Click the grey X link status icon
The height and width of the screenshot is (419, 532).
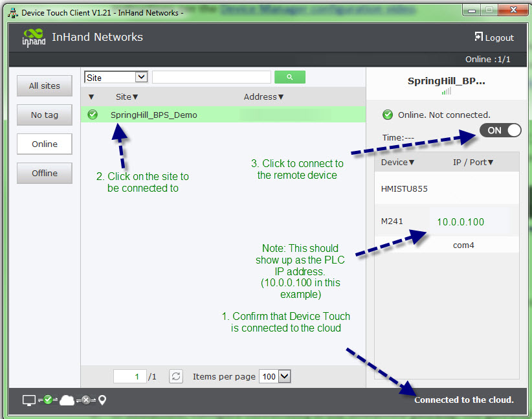86,400
